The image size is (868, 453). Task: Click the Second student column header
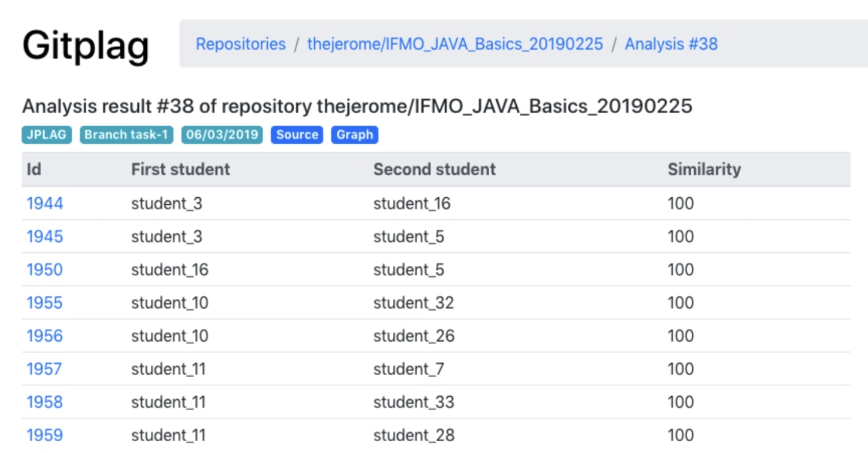tap(435, 169)
